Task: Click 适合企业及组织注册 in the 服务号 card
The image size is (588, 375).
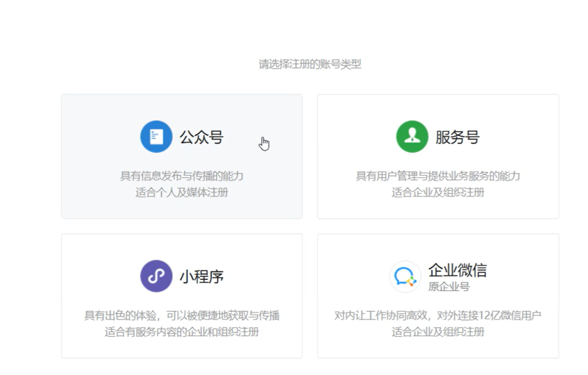Action: (x=438, y=192)
